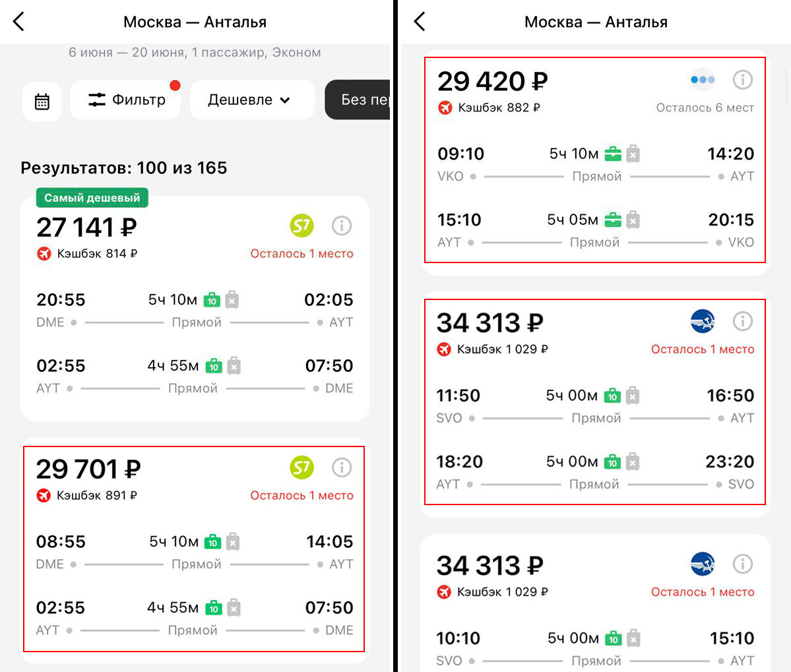The height and width of the screenshot is (672, 791).
Task: Tap Aeroflot logo on first 34 313 ₽ offer
Action: coord(703,321)
